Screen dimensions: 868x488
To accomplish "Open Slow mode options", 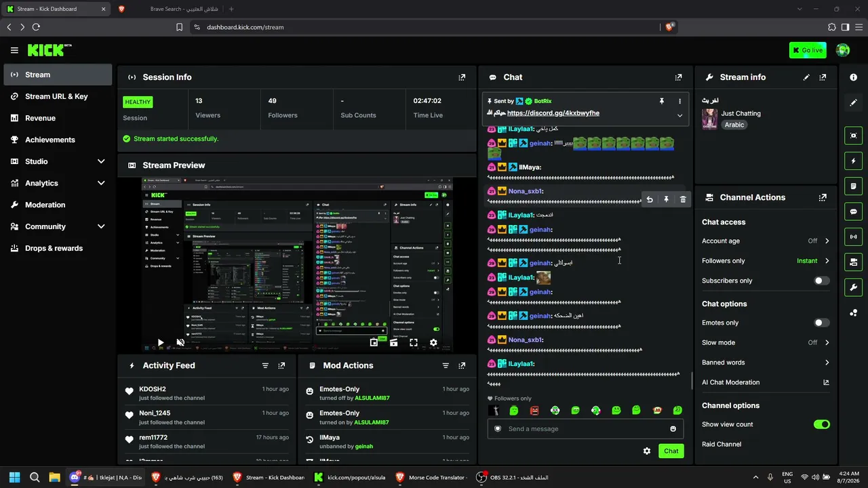I will tap(766, 342).
